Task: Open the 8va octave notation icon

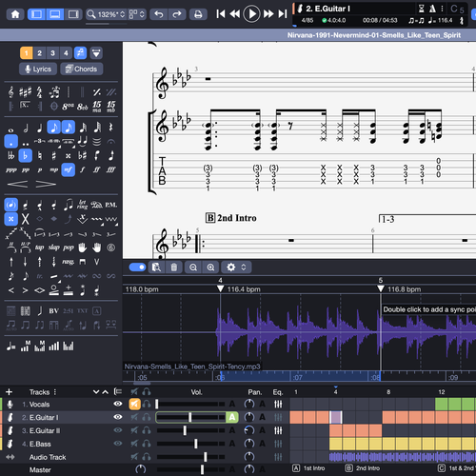Action: tap(68, 107)
